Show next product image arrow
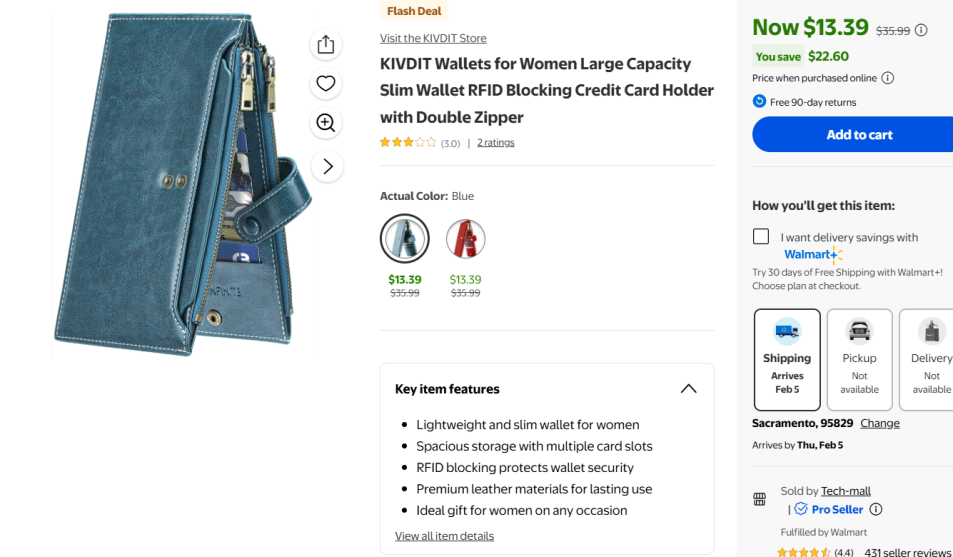The image size is (953, 557). point(327,166)
